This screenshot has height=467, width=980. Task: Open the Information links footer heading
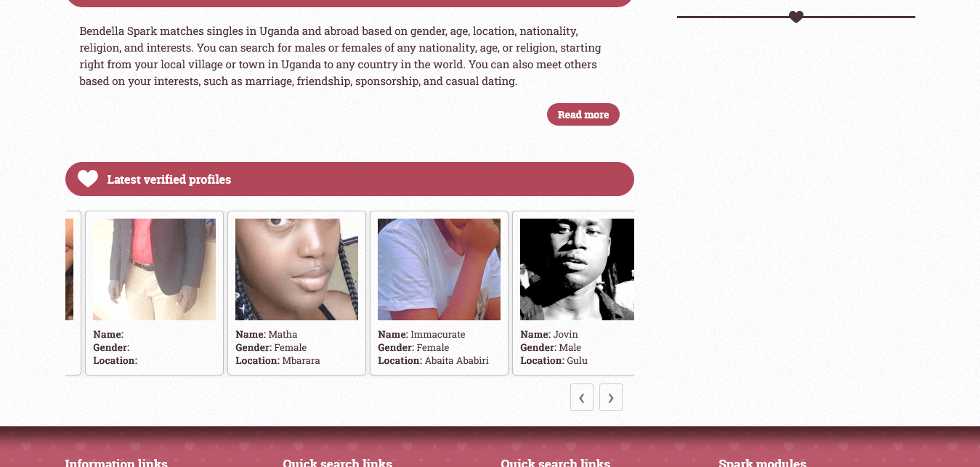click(116, 463)
